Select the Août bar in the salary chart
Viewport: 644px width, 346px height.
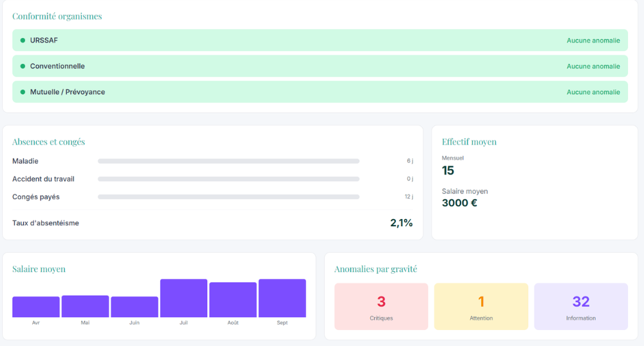pos(233,300)
